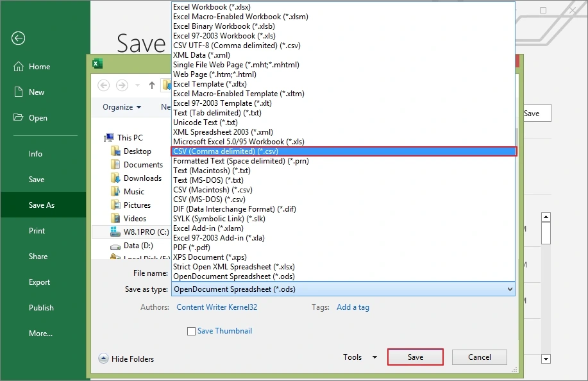588x381 pixels.
Task: Select CSV (Comma delimited) (*.csv) option
Action: point(344,151)
